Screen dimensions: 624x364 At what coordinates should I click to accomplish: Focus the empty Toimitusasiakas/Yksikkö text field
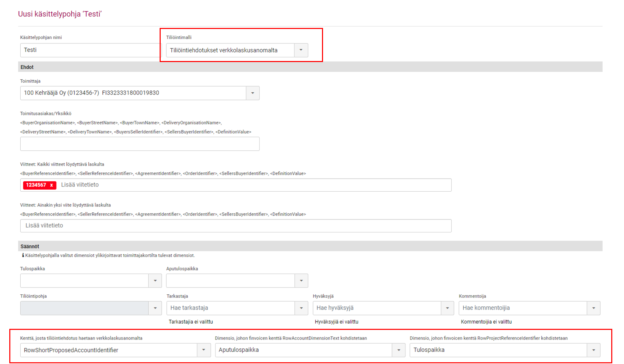click(140, 144)
